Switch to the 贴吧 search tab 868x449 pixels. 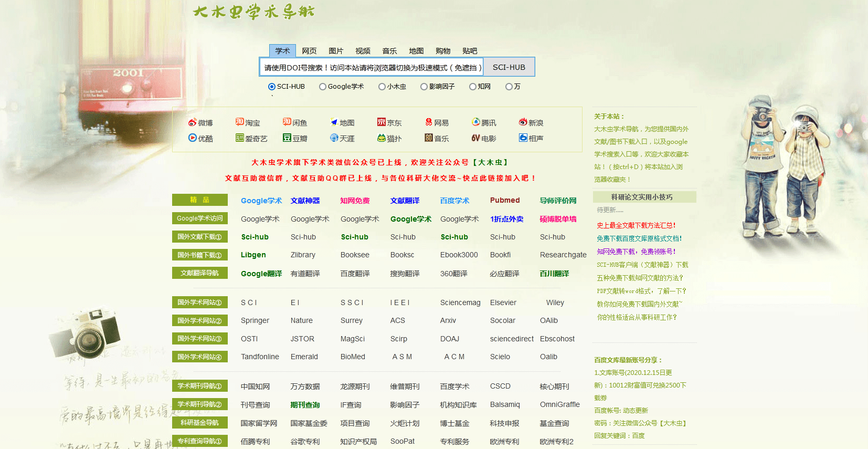coord(470,50)
